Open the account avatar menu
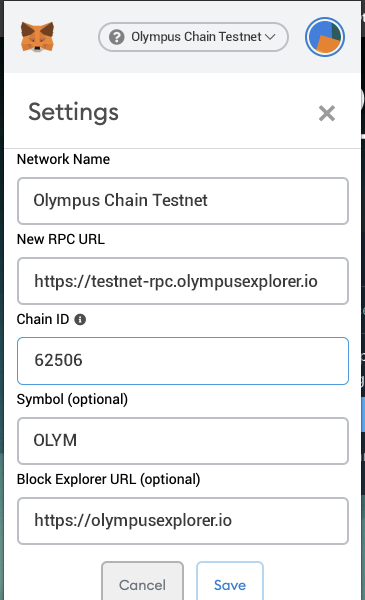 (325, 37)
